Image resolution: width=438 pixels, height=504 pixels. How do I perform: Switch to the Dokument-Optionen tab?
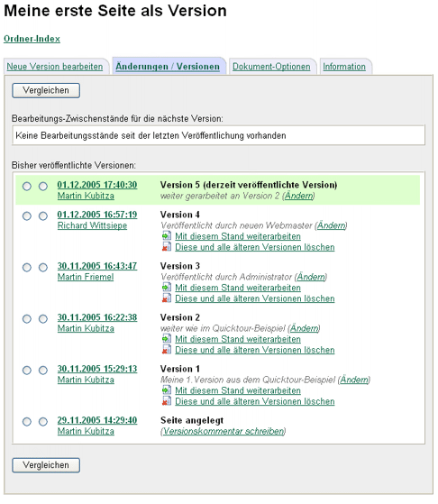pyautogui.click(x=271, y=67)
